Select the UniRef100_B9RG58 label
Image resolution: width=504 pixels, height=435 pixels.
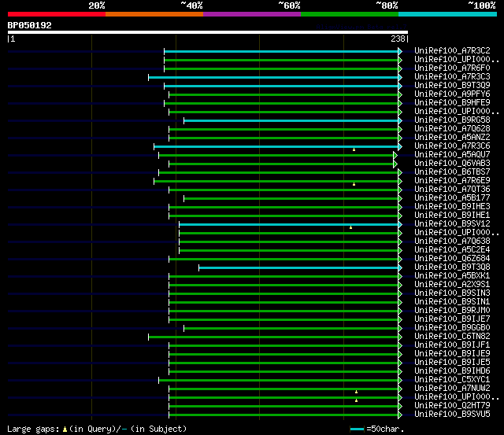coord(452,120)
